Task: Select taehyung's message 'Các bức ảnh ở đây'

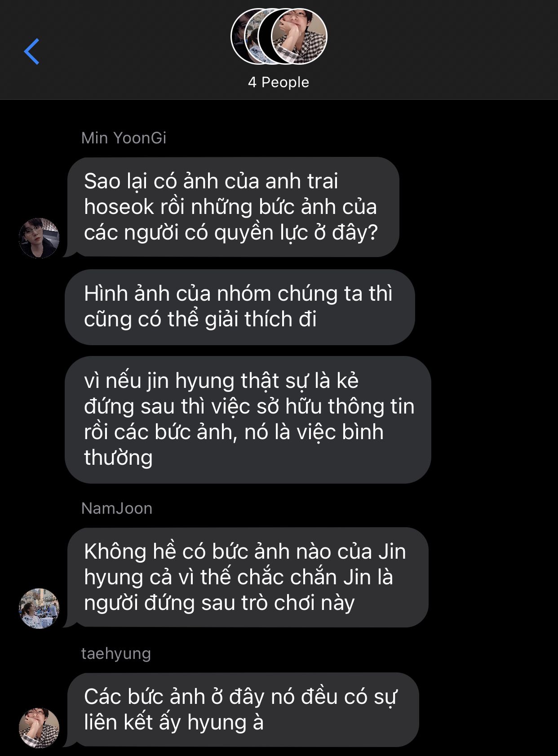Action: point(243,710)
